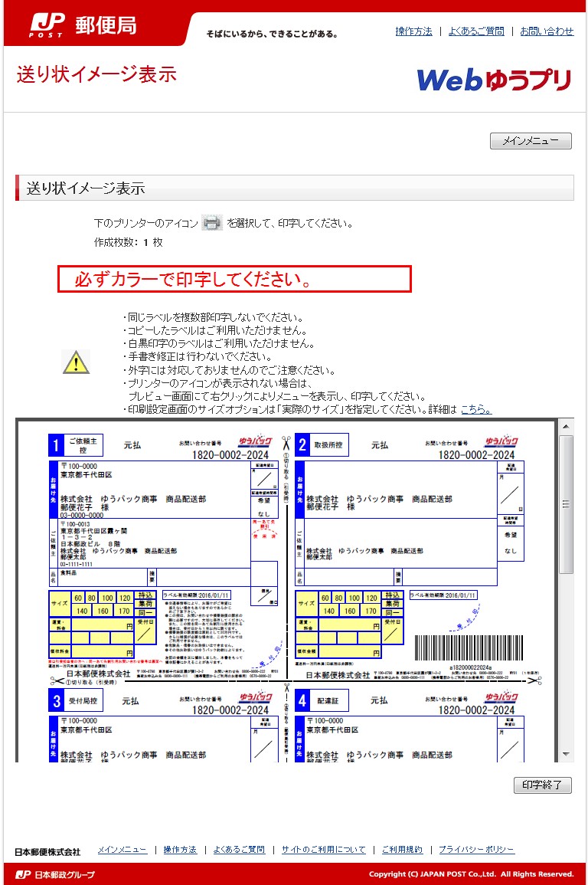
Task: Click the preview scrollbar up arrow
Action: [566, 426]
